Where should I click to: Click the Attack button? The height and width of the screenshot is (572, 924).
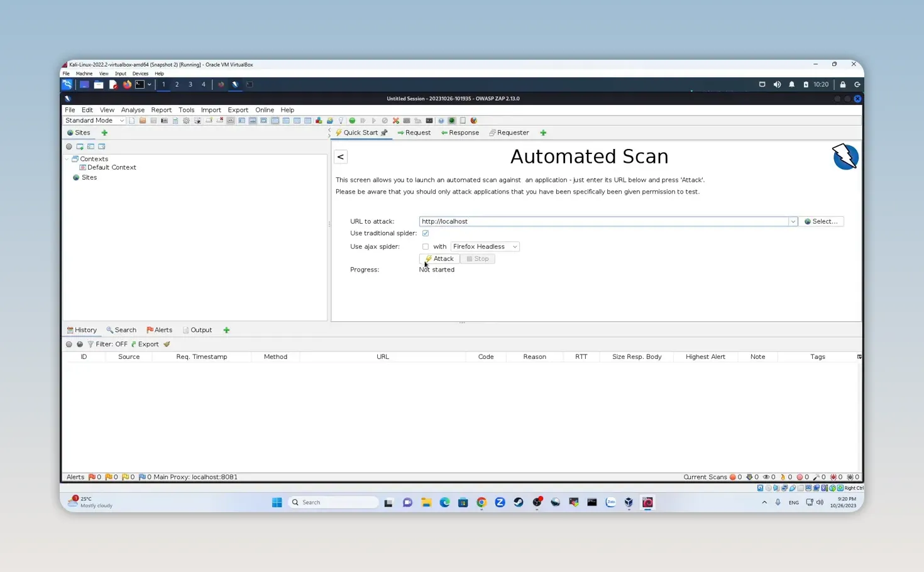439,259
